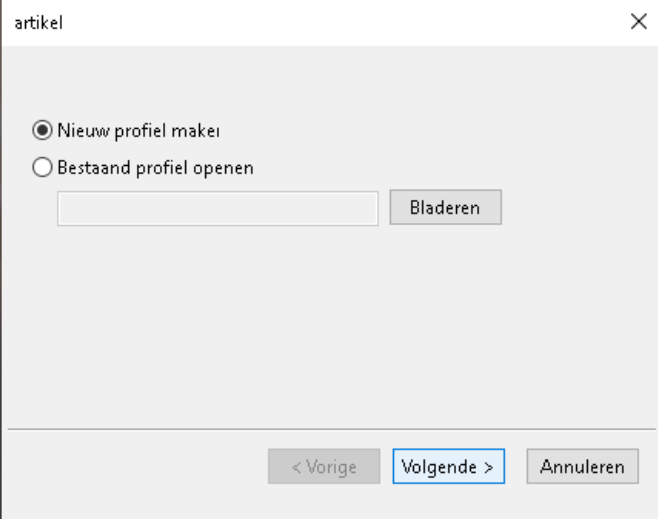
Task: Click the empty circle next to Bestaand profiel
Action: 42,168
